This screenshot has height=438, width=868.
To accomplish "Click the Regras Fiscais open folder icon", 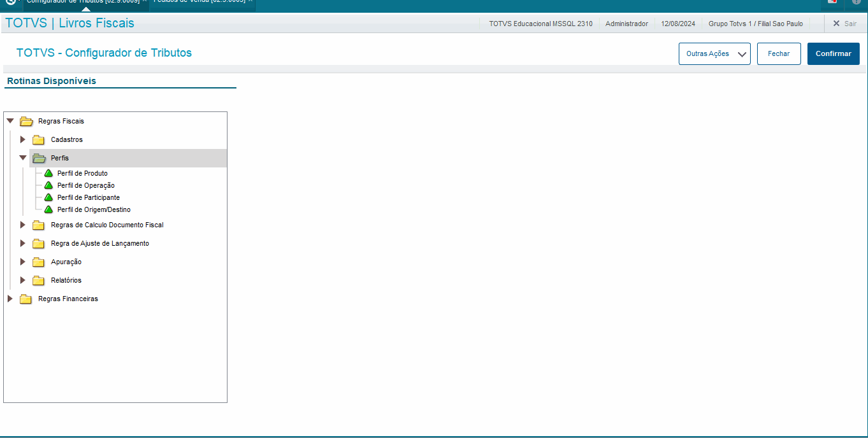I will pos(26,121).
